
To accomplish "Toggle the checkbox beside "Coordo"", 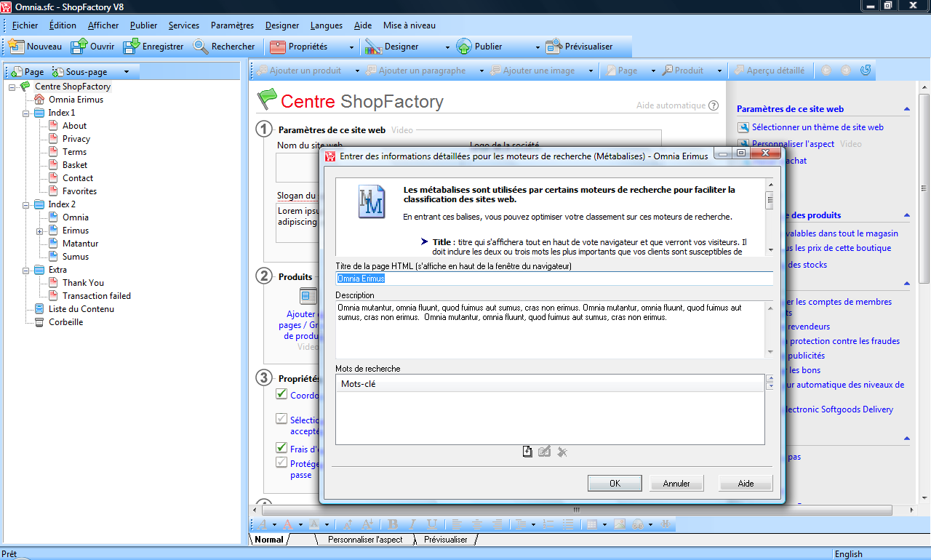I will 281,394.
